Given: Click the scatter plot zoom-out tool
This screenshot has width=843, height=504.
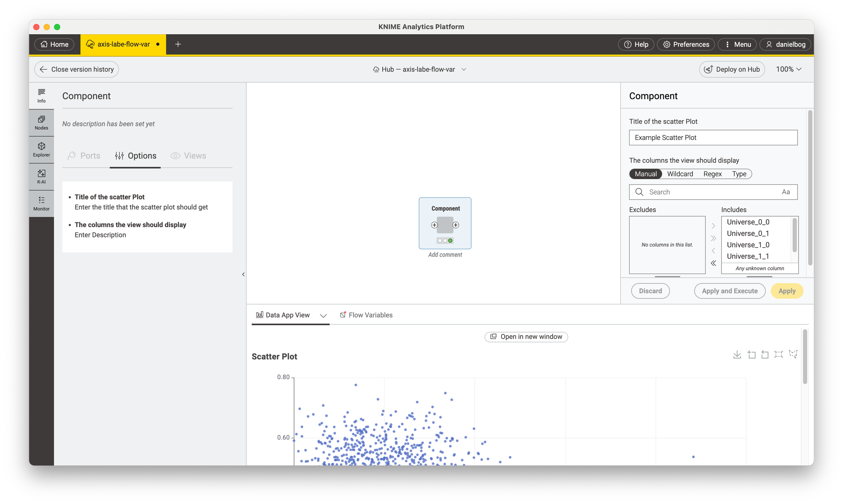Looking at the screenshot, I should pos(765,355).
